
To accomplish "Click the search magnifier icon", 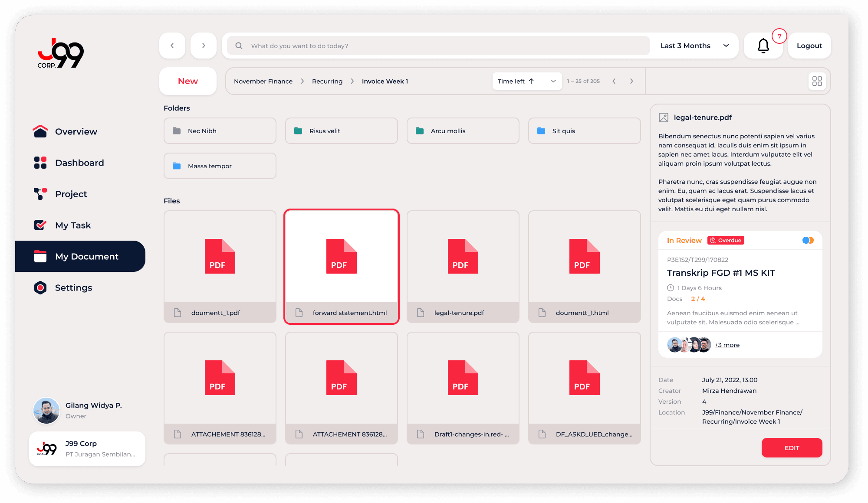I will coord(239,46).
